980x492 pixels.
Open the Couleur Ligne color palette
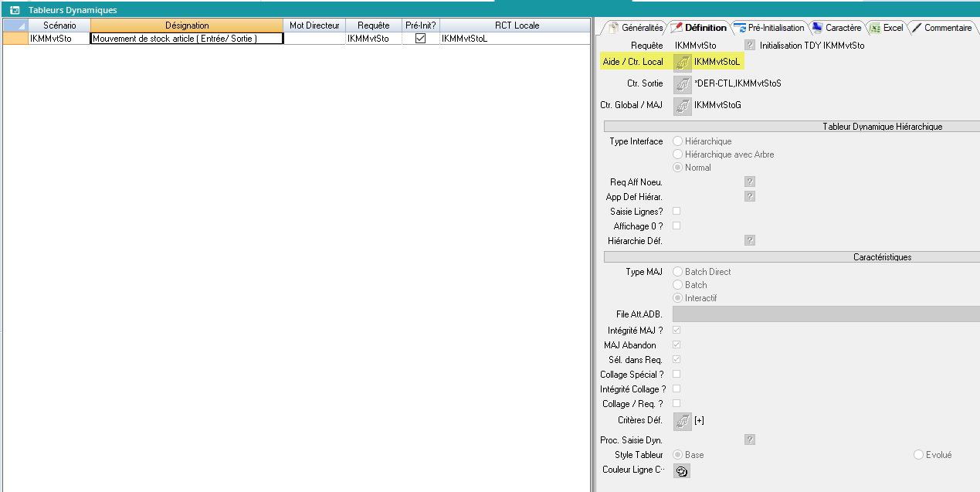(682, 471)
